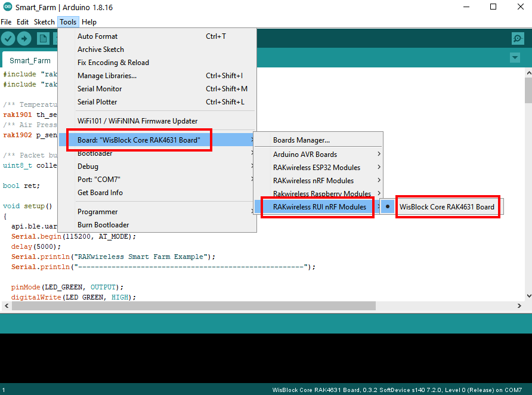This screenshot has width=532, height=395.
Task: Click the 'bool ret;' code line
Action: (x=21, y=186)
